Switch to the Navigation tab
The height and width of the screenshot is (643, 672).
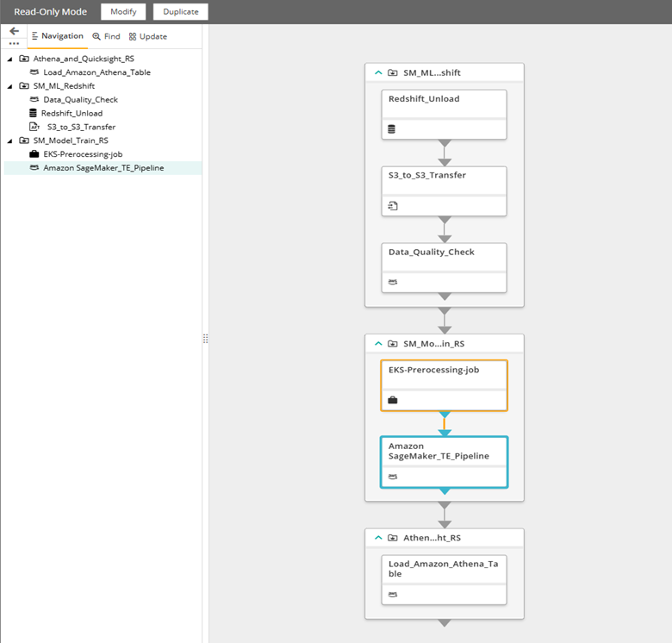pyautogui.click(x=58, y=36)
